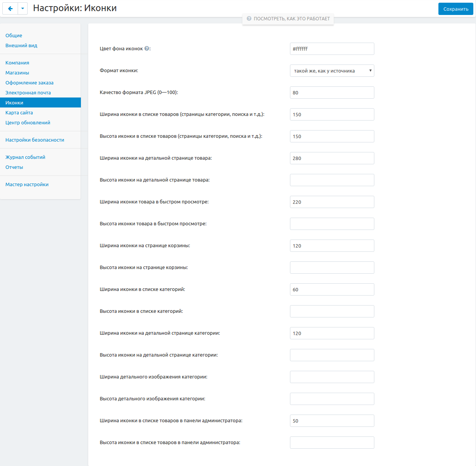Viewport: 476px width, 466px height.
Task: Go to 'Внешний вид' settings
Action: (21, 45)
